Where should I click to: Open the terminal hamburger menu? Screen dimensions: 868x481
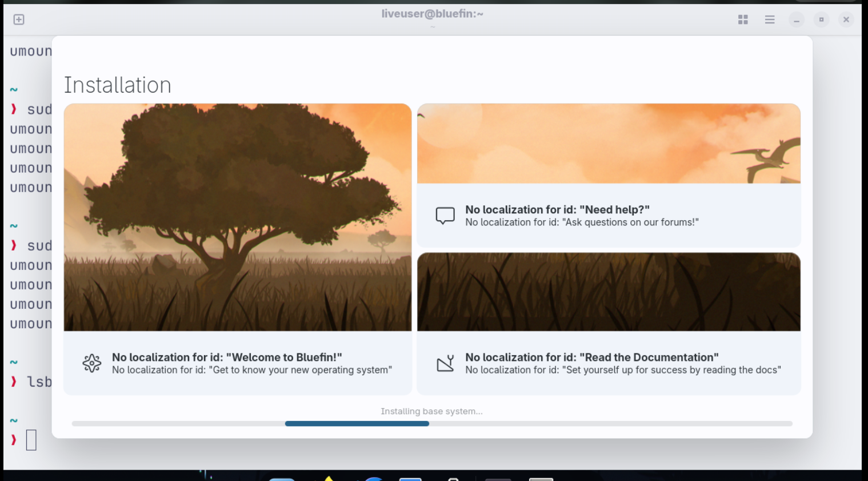coord(770,19)
